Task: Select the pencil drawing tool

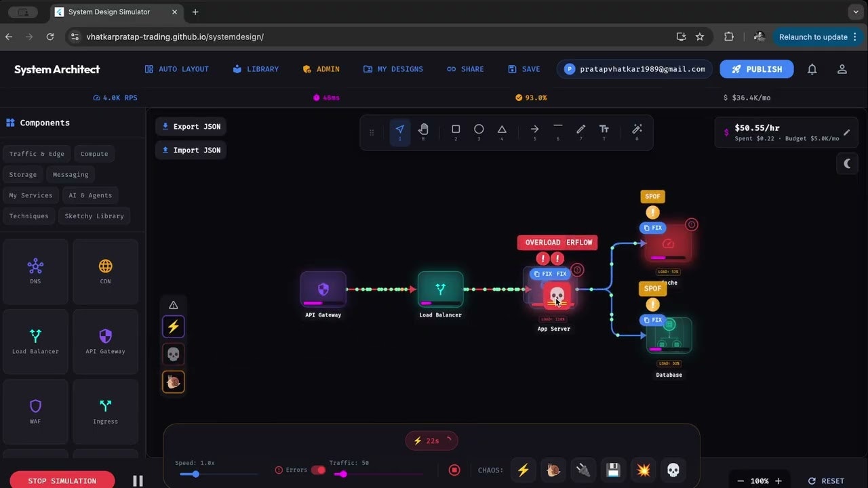Action: tap(580, 130)
